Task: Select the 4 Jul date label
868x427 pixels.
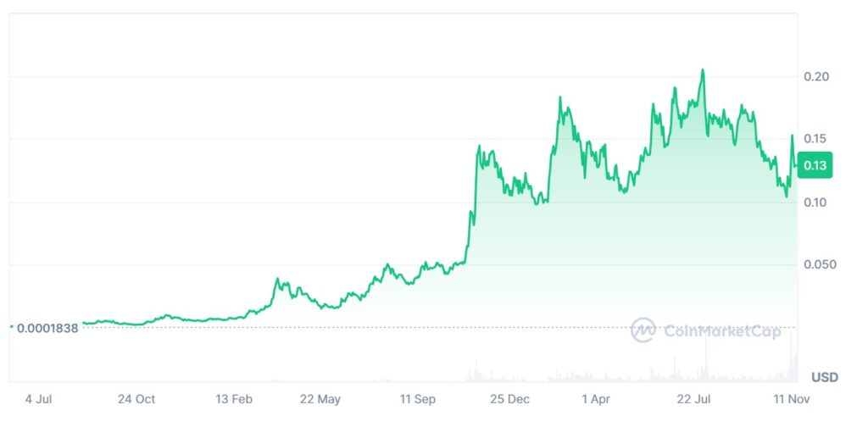Action: pos(39,398)
